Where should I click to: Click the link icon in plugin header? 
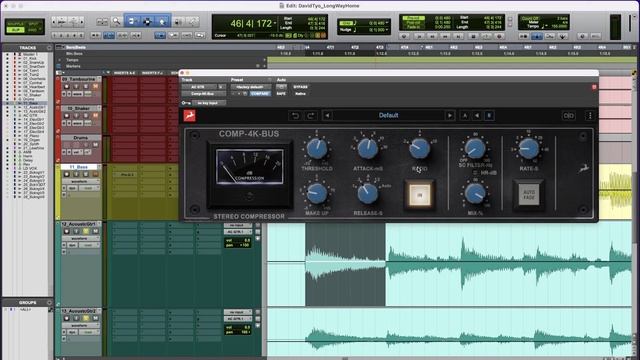(569, 116)
